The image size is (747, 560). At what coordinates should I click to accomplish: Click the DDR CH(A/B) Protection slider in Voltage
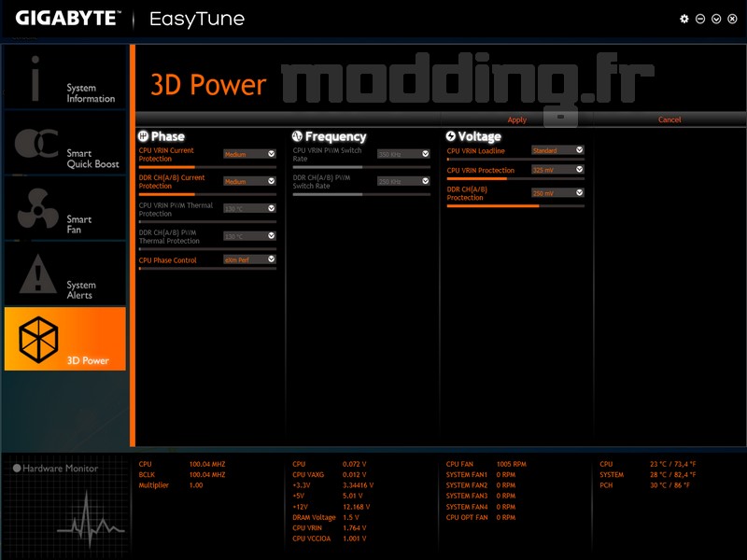point(515,206)
